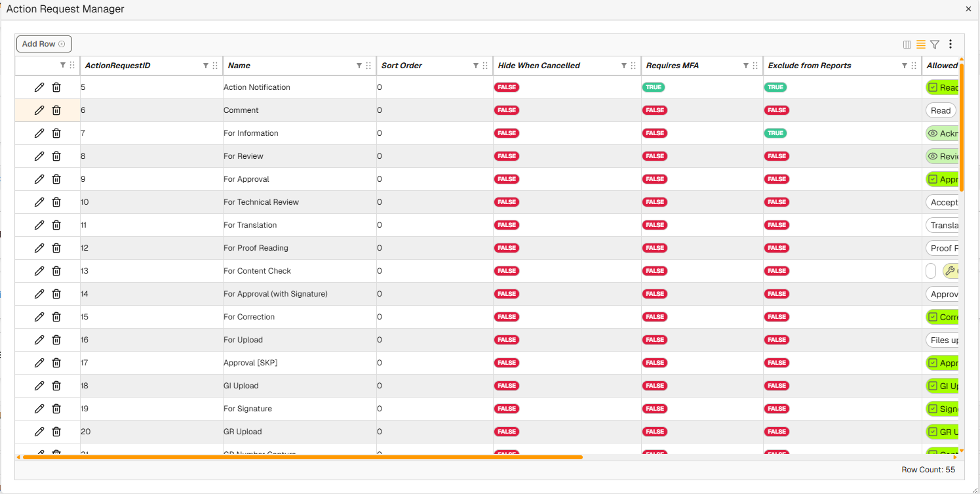Toggle Exclude from Reports FALSE for For Translation
The height and width of the screenshot is (494, 980).
(777, 225)
